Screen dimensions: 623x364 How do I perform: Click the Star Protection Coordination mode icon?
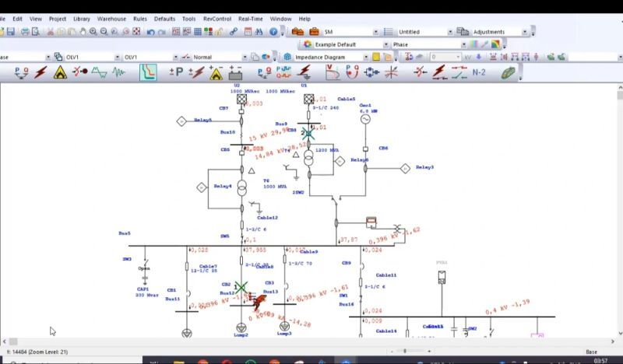click(x=148, y=72)
